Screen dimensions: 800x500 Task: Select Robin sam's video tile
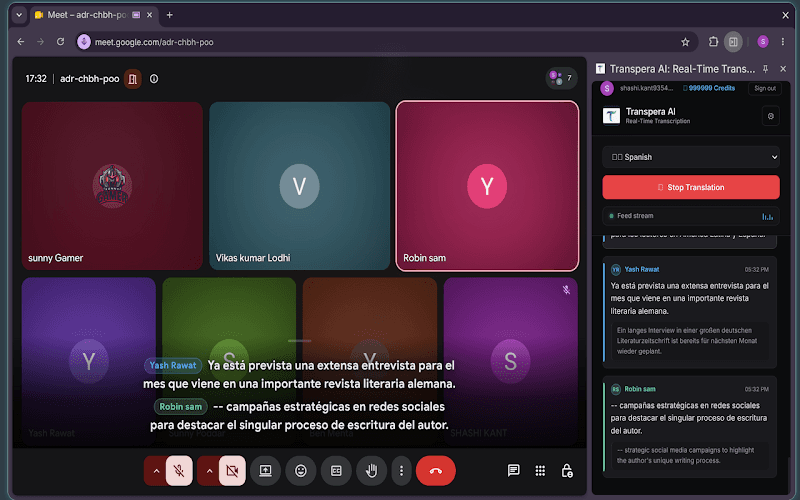(487, 186)
